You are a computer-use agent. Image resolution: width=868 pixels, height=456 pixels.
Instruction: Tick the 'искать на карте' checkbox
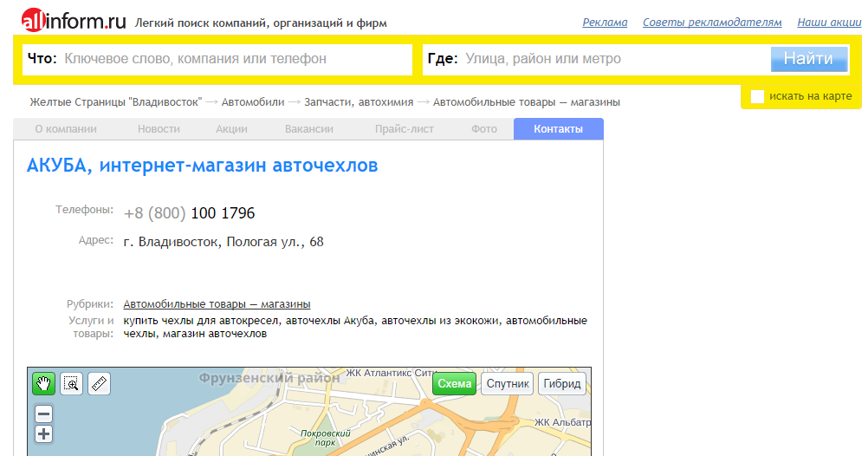pyautogui.click(x=757, y=96)
